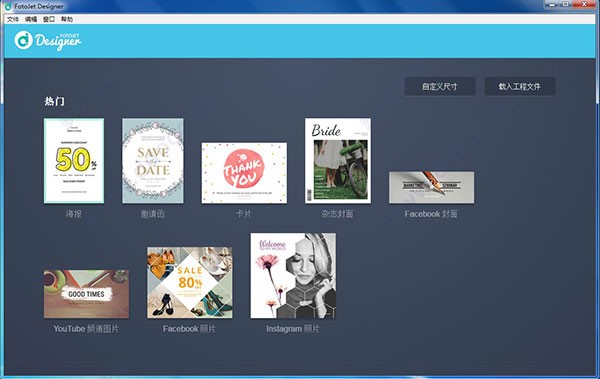Click the small app icon in title bar
The image size is (600, 379).
(8, 7)
